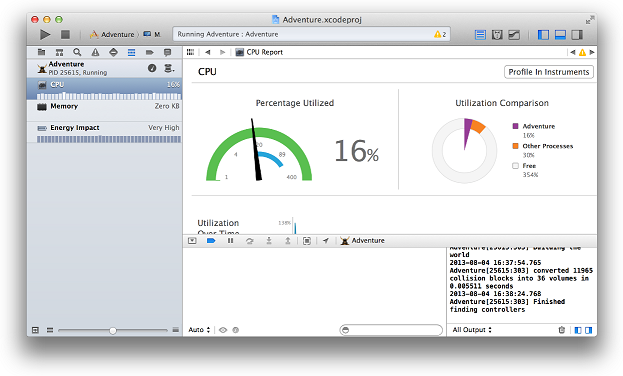Open the Project navigator tab
623x376 pixels.
click(x=41, y=52)
